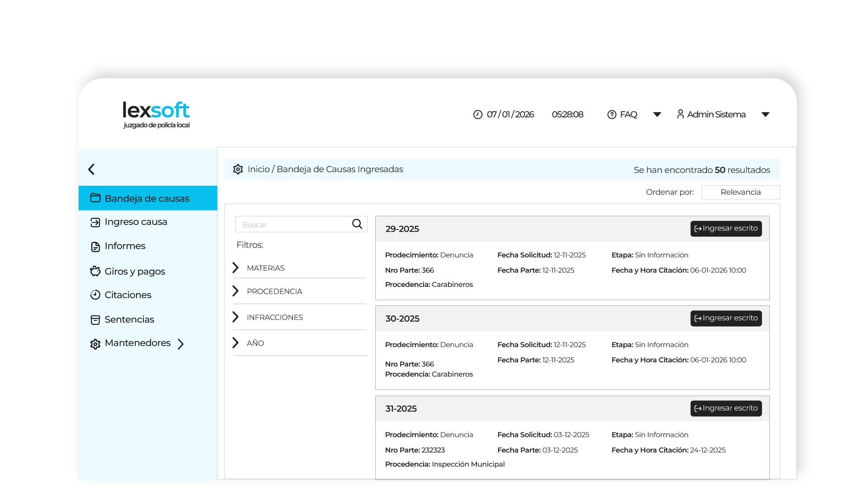Click the breadcrumb gear icon
This screenshot has width=868, height=488.
238,169
